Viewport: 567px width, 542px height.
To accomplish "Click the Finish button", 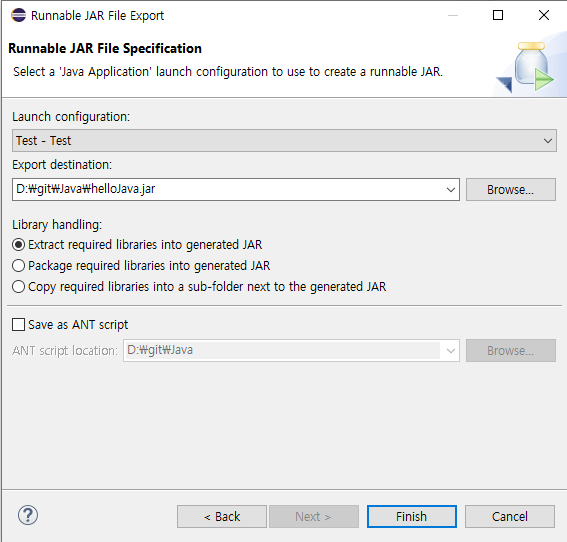I will pyautogui.click(x=412, y=516).
